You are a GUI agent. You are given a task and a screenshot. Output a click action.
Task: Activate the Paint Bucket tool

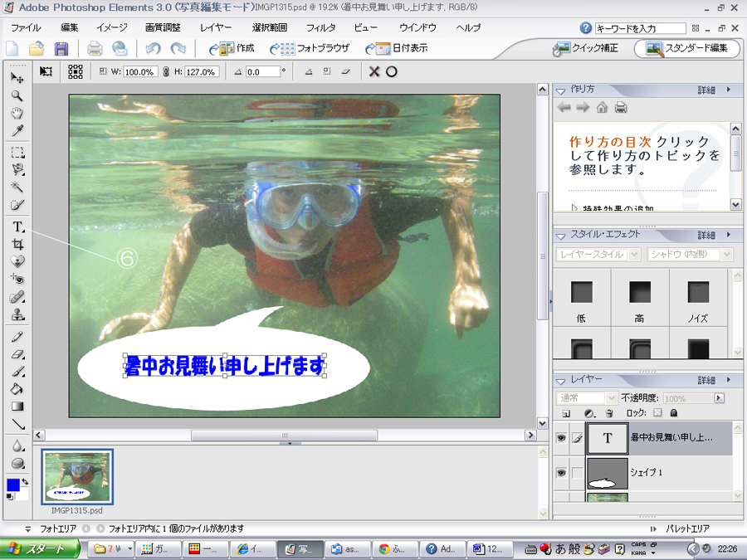point(17,389)
